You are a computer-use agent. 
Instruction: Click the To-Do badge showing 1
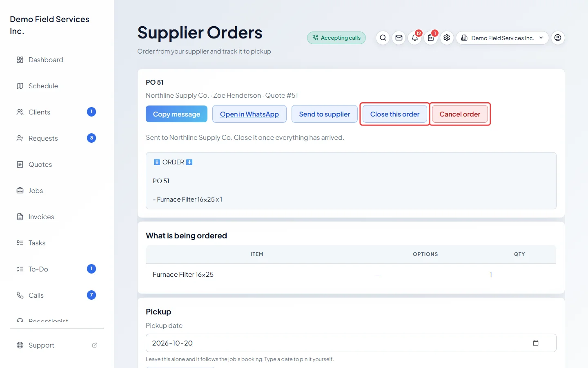[x=91, y=269]
